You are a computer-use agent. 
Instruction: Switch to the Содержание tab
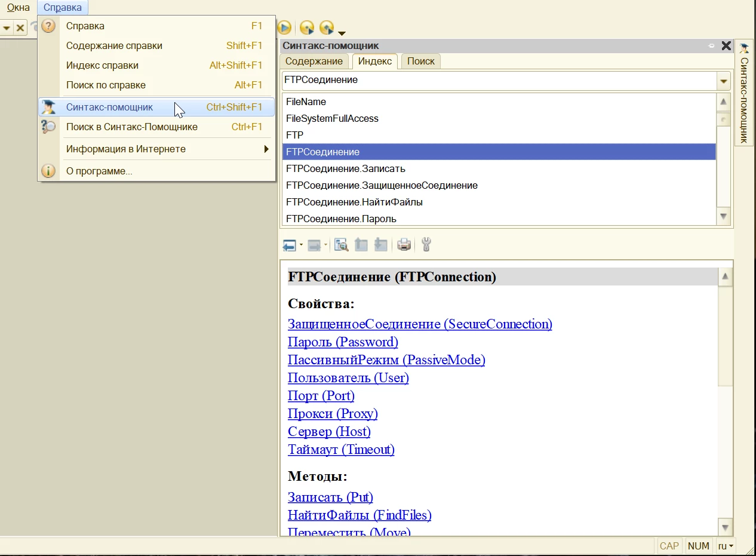(314, 61)
